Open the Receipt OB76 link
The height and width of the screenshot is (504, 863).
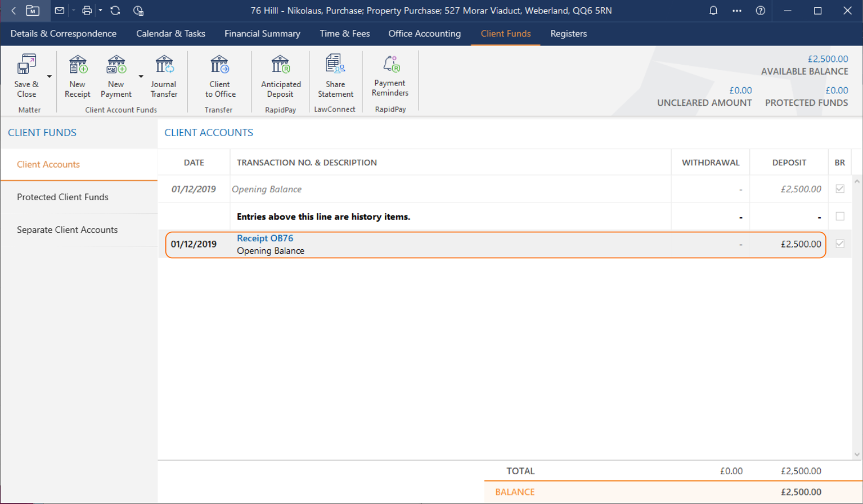coord(264,238)
